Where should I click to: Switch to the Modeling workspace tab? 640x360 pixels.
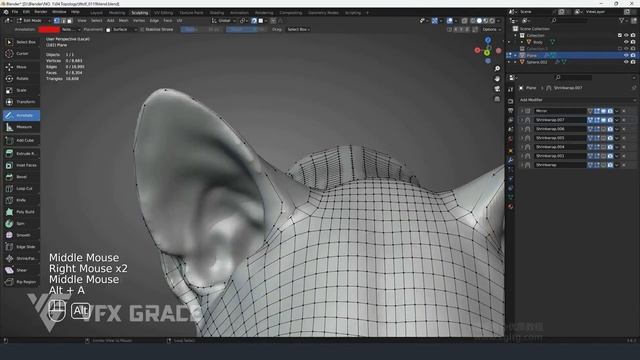click(x=117, y=13)
